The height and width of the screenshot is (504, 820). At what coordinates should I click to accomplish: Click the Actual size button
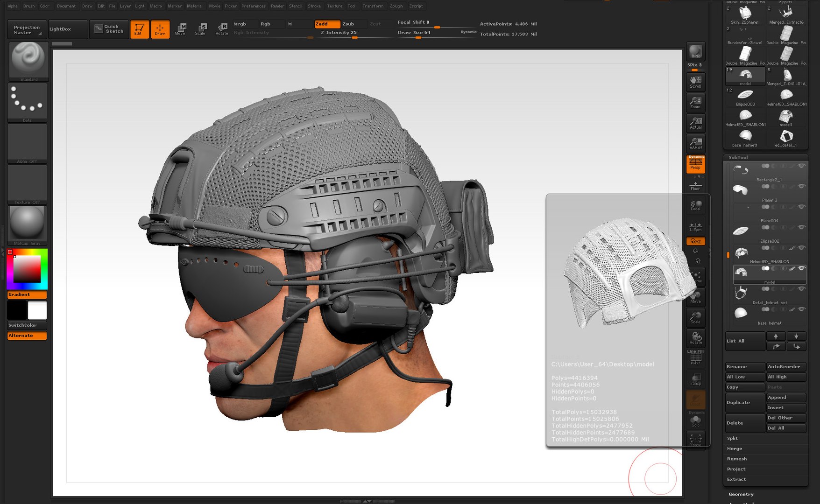tap(695, 122)
